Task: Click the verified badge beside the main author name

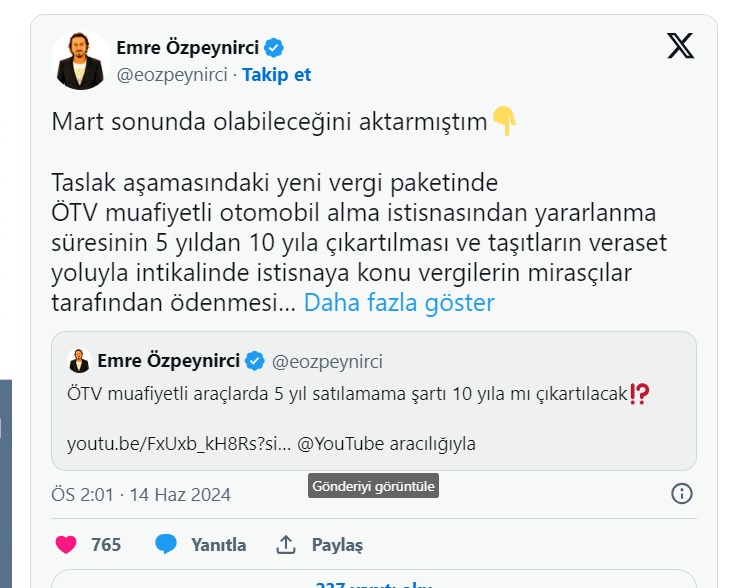Action: (273, 47)
